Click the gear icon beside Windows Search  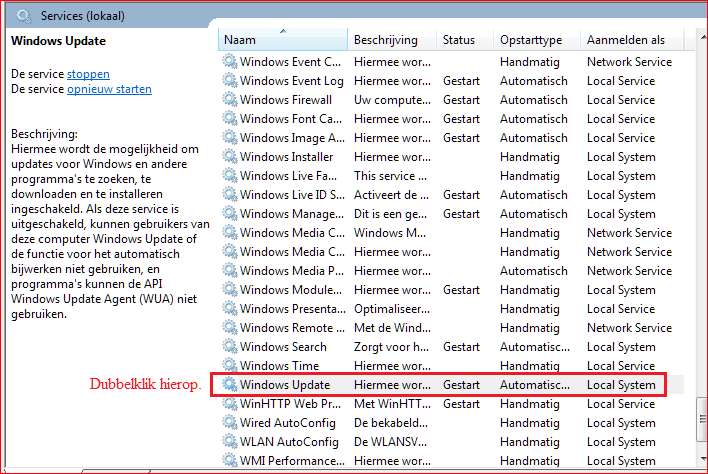230,347
